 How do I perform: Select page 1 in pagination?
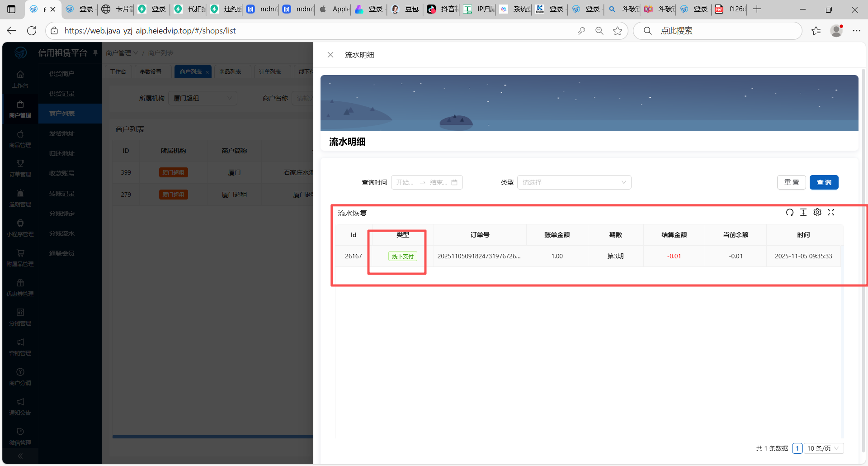pyautogui.click(x=797, y=448)
